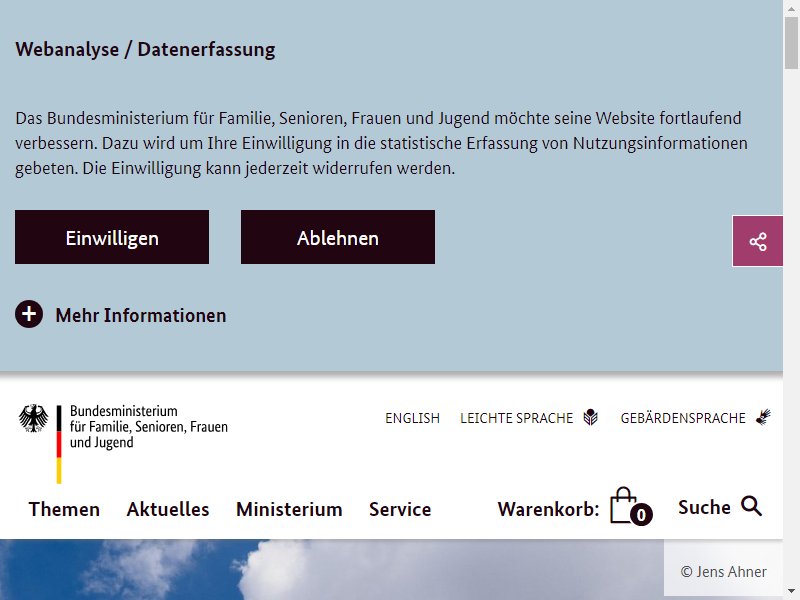The image size is (800, 600).
Task: Open the Themen menu
Action: click(64, 509)
